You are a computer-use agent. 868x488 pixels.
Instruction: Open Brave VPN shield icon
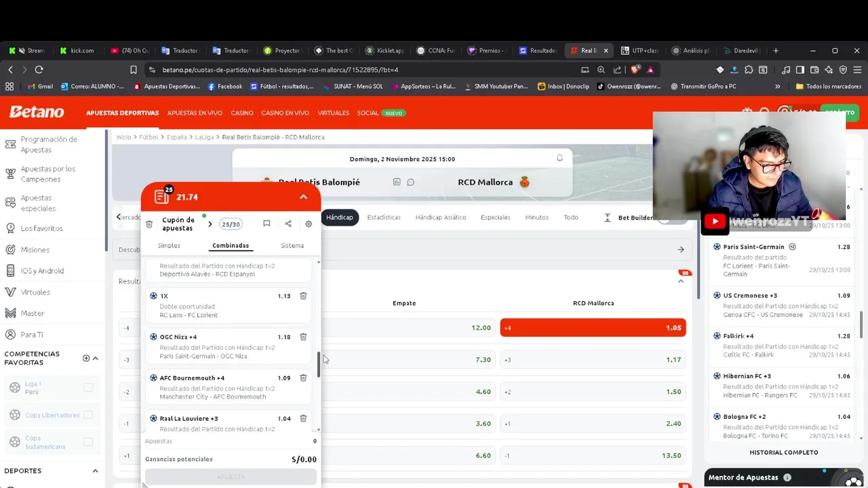click(843, 69)
